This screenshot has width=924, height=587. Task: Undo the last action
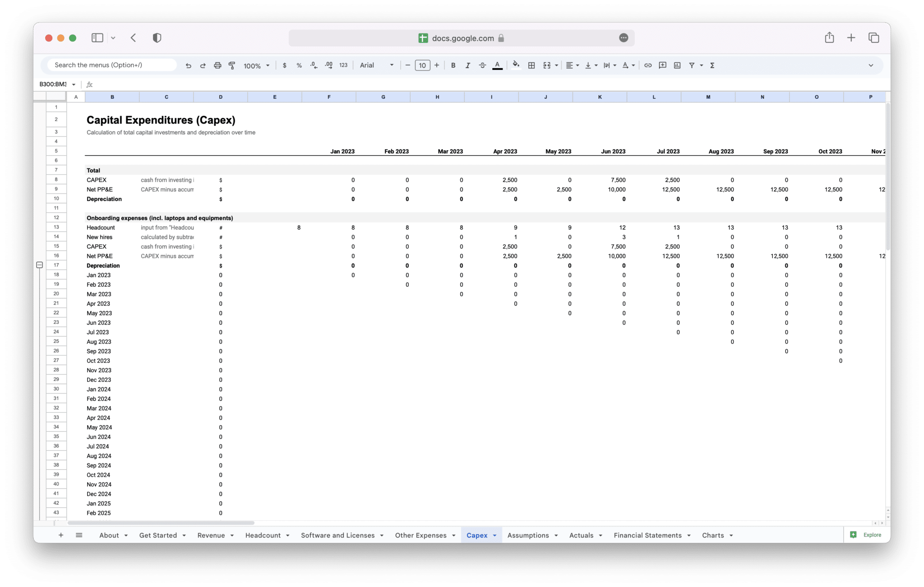click(x=189, y=65)
